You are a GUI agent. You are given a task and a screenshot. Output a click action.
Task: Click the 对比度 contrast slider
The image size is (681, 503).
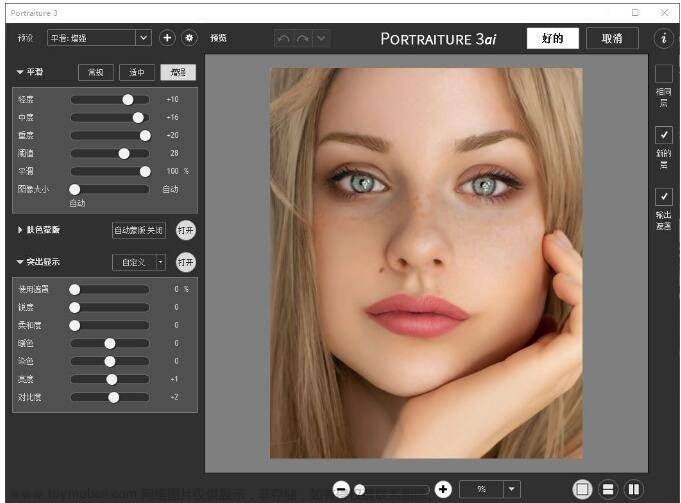pyautogui.click(x=110, y=397)
